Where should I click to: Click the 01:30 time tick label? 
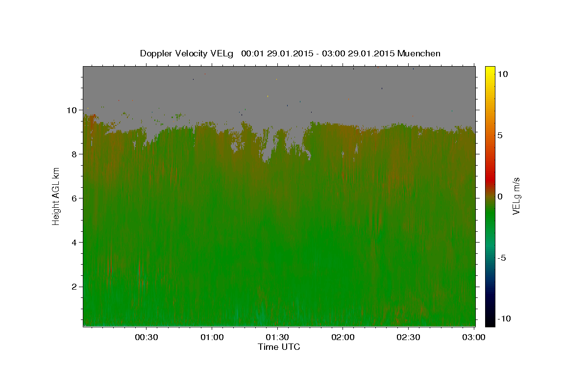tap(277, 337)
